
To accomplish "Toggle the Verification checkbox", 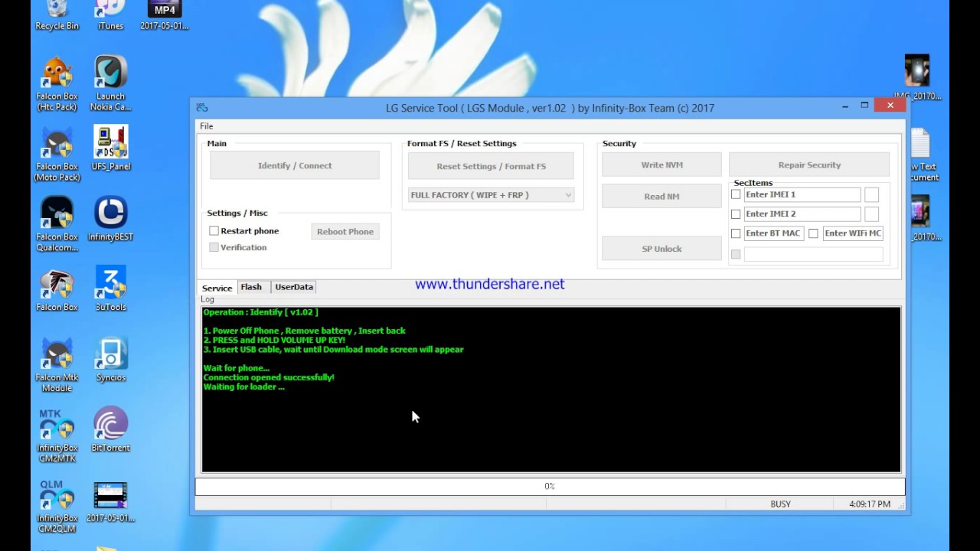I will (214, 247).
